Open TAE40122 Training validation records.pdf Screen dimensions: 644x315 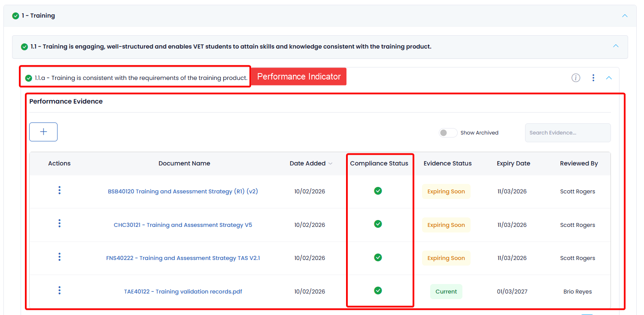(x=183, y=291)
